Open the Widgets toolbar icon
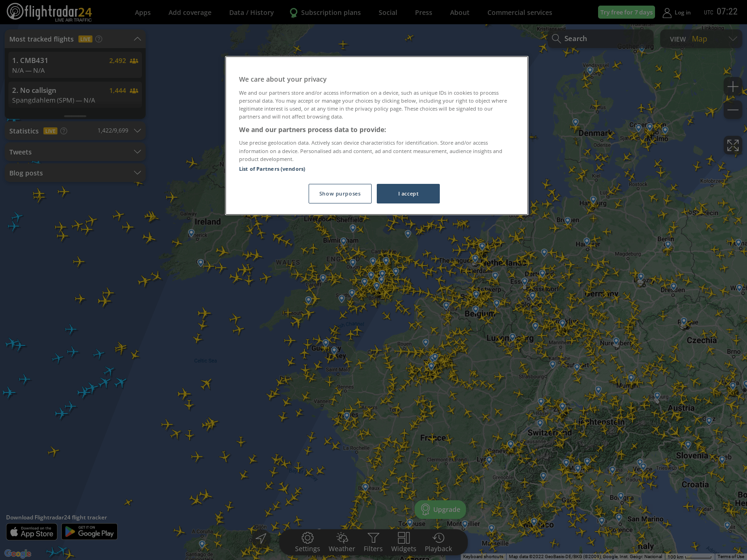The image size is (747, 560). (403, 538)
